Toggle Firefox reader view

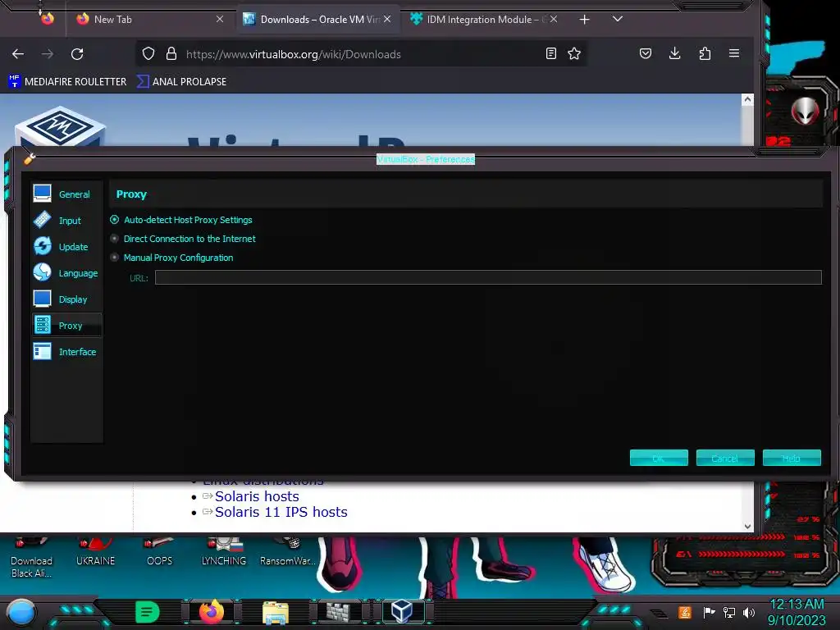click(550, 53)
